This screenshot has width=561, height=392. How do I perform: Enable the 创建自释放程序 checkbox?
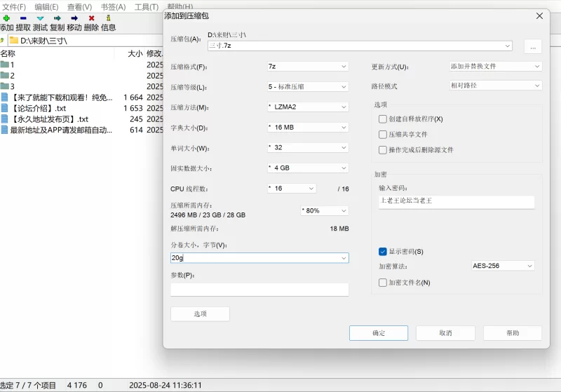click(x=383, y=119)
